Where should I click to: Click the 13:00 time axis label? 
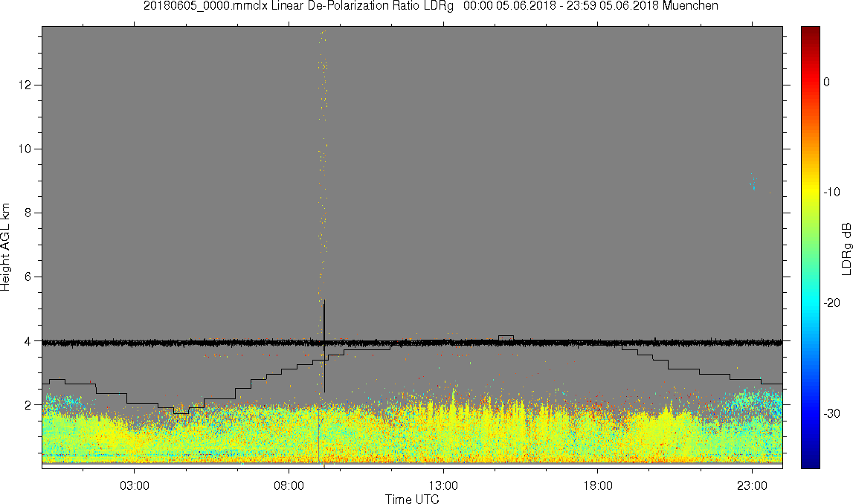tap(443, 485)
